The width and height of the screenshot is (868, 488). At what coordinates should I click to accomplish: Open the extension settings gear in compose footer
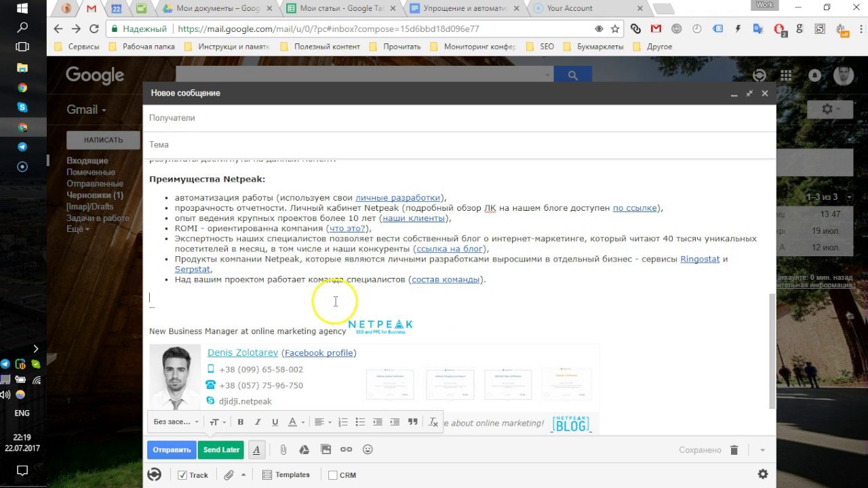point(763,474)
